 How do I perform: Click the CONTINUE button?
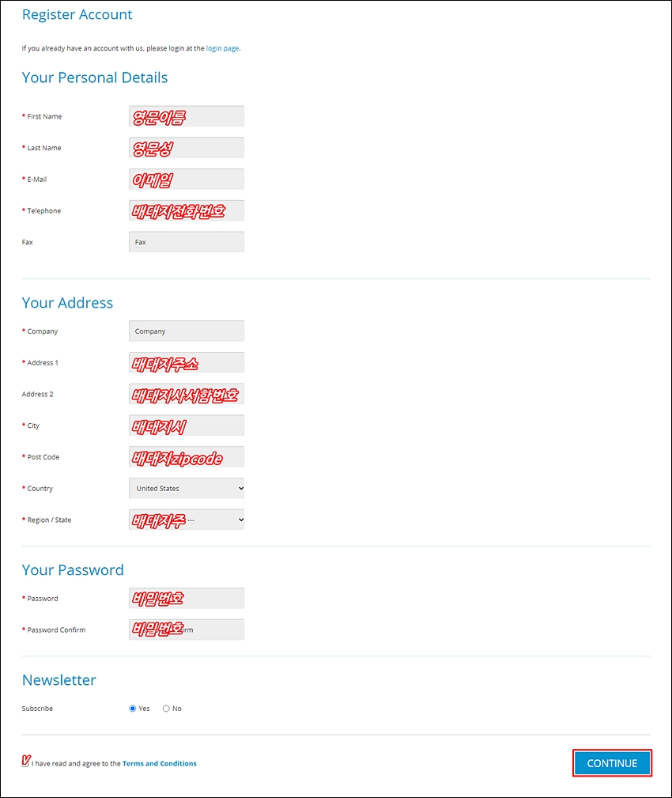click(612, 763)
